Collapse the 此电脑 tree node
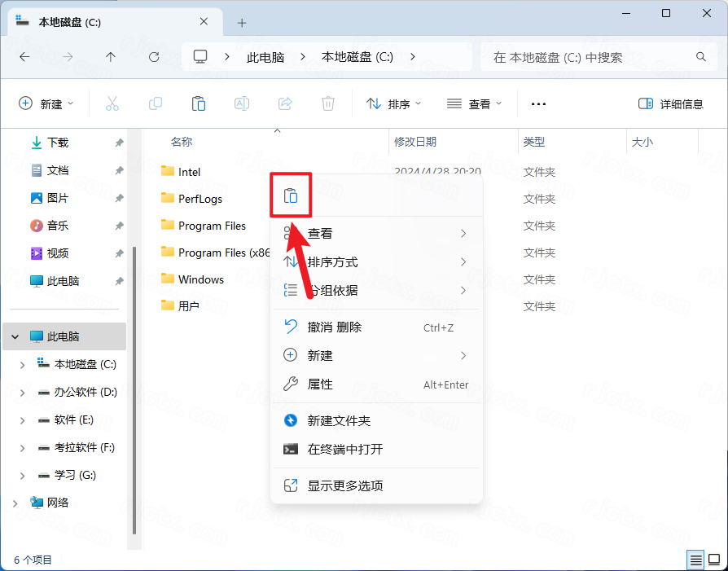This screenshot has height=571, width=728. (15, 336)
